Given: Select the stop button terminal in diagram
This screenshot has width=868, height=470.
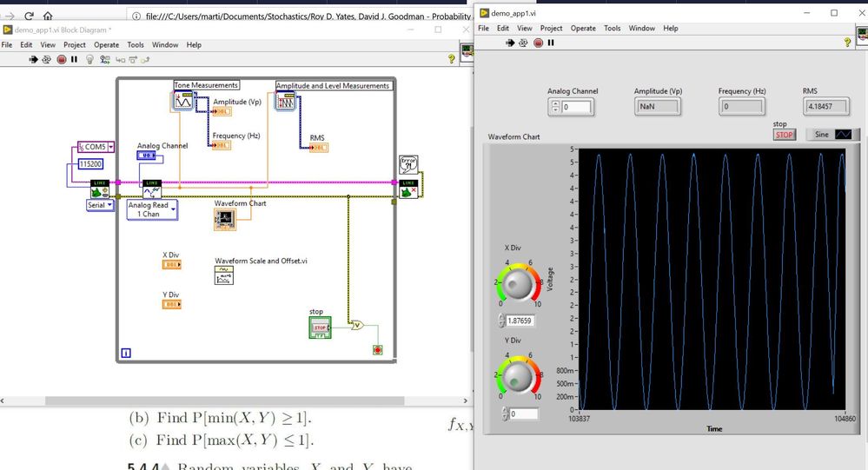Looking at the screenshot, I should pyautogui.click(x=320, y=328).
